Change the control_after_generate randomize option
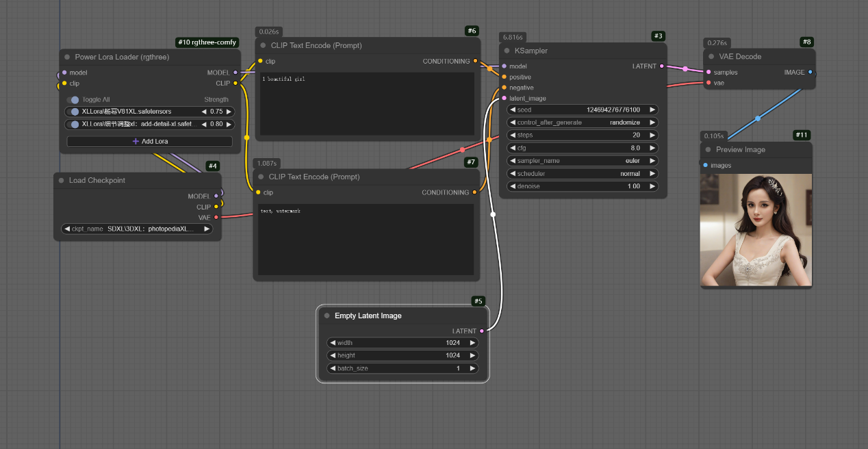The height and width of the screenshot is (449, 868). (583, 123)
